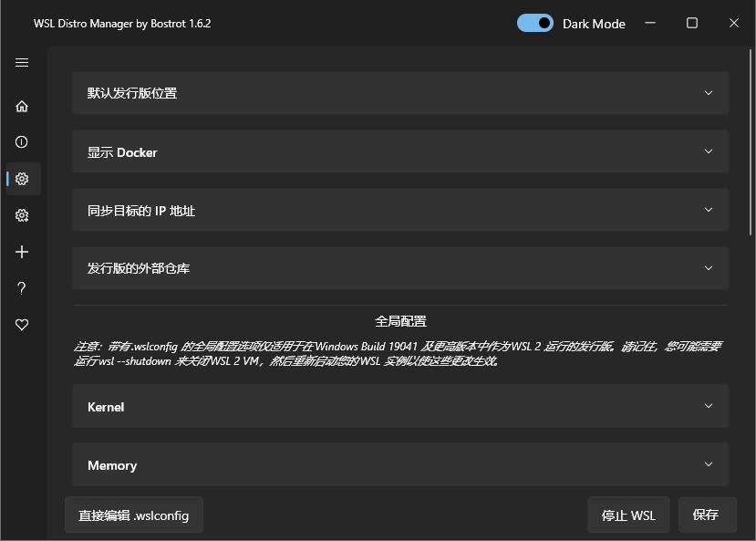The image size is (756, 541).
Task: Expand the 显示 Docker section
Action: pyautogui.click(x=400, y=151)
